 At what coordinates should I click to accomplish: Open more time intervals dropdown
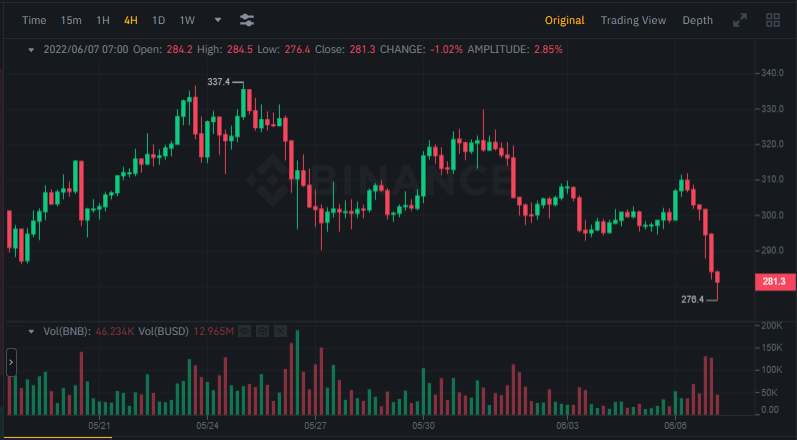coord(218,19)
